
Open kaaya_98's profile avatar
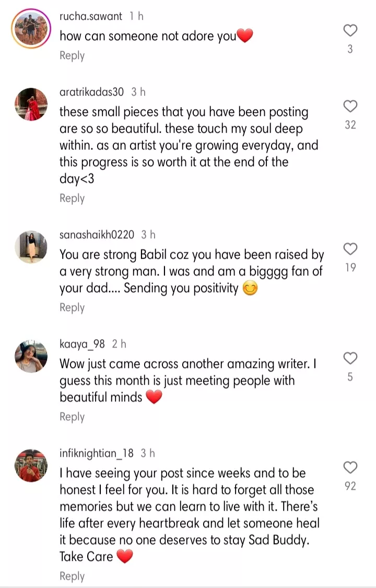[x=31, y=356]
